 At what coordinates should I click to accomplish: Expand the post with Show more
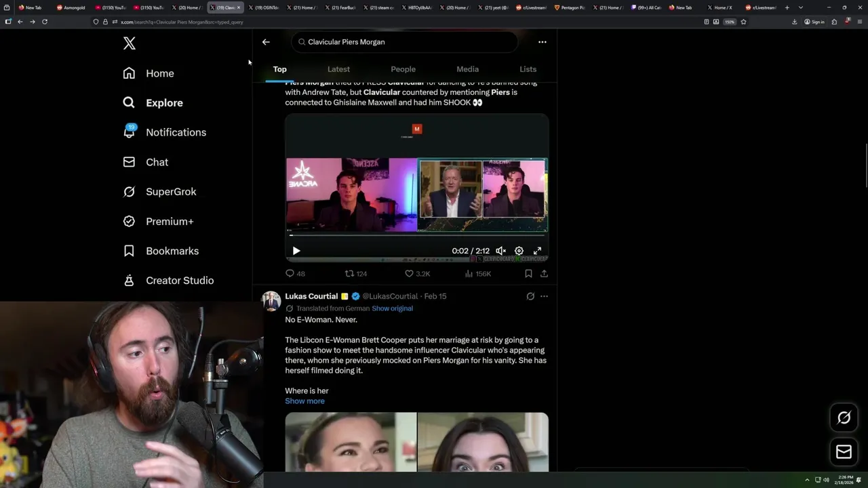click(304, 401)
